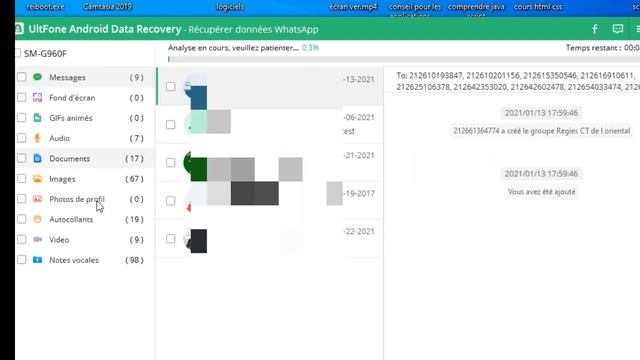Click the Messages category icon
The image size is (640, 360).
[38, 77]
